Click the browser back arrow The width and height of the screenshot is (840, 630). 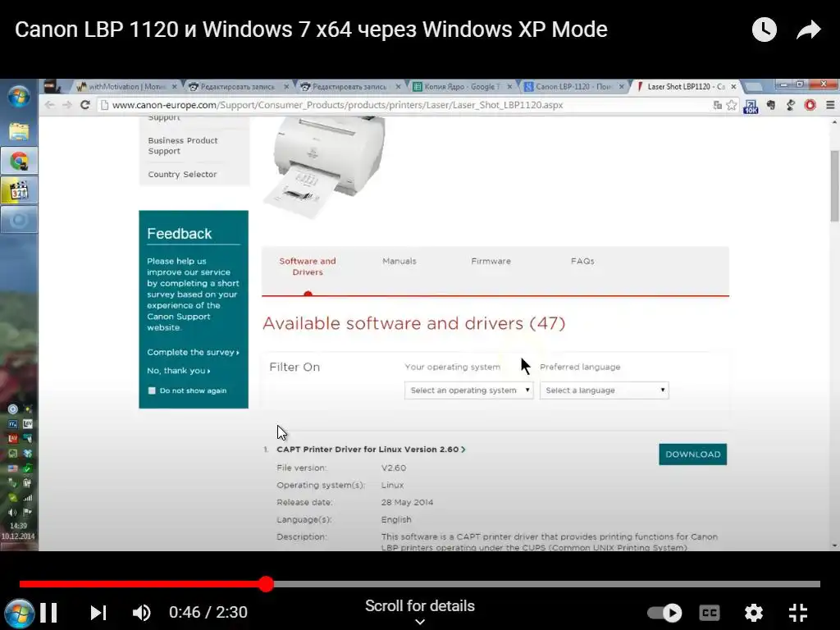[x=49, y=105]
